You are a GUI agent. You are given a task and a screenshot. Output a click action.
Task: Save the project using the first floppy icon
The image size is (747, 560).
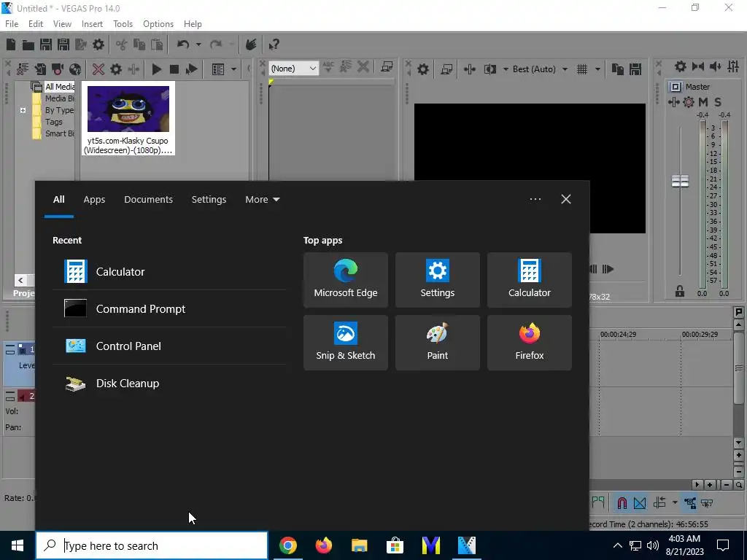point(46,44)
